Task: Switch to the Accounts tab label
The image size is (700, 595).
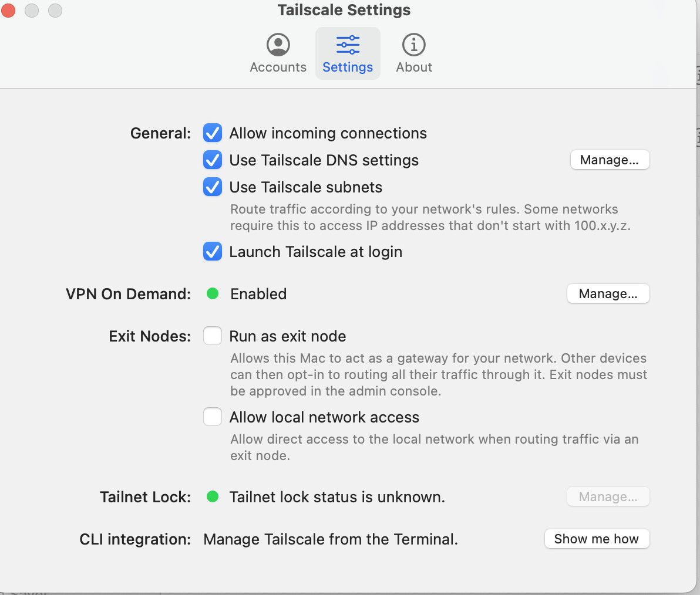Action: (x=278, y=67)
